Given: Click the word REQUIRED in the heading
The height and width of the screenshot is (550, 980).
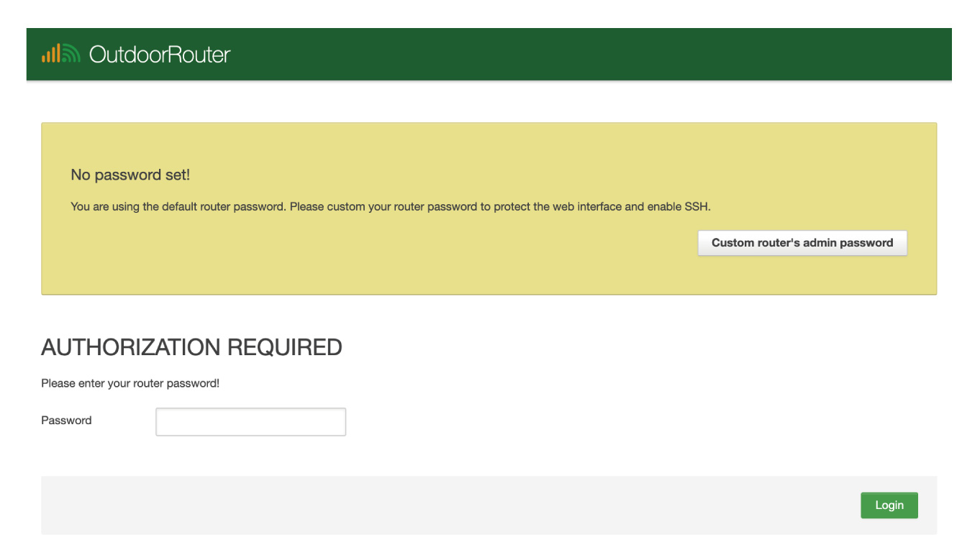Looking at the screenshot, I should (x=284, y=347).
